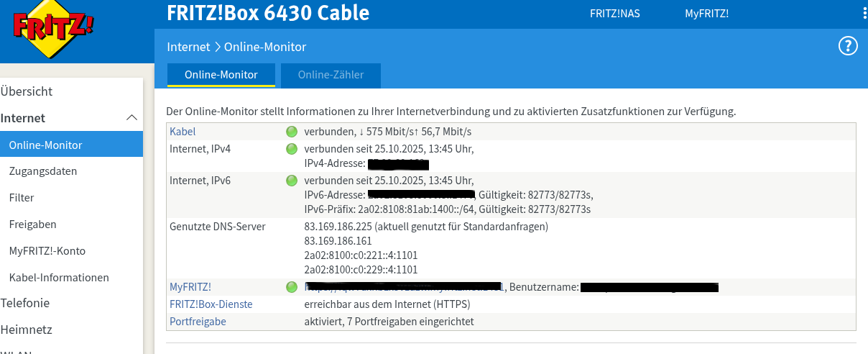The image size is (868, 354).
Task: Open MyFRITZ! in the top bar
Action: (706, 14)
